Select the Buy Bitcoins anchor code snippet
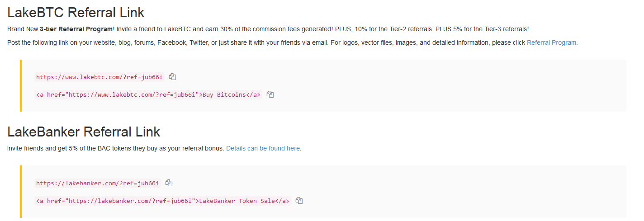The width and height of the screenshot is (644, 221). (x=148, y=94)
